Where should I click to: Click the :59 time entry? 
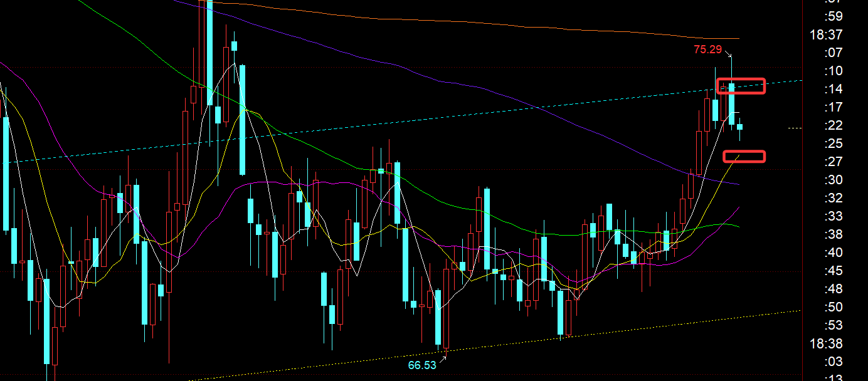834,16
